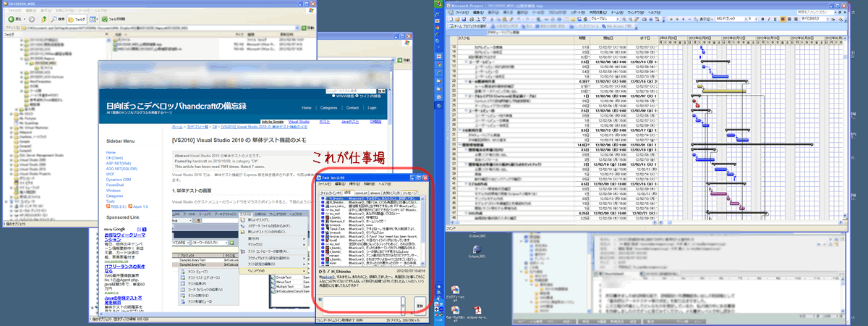Select the WWW検索 radio button on blog

click(333, 96)
